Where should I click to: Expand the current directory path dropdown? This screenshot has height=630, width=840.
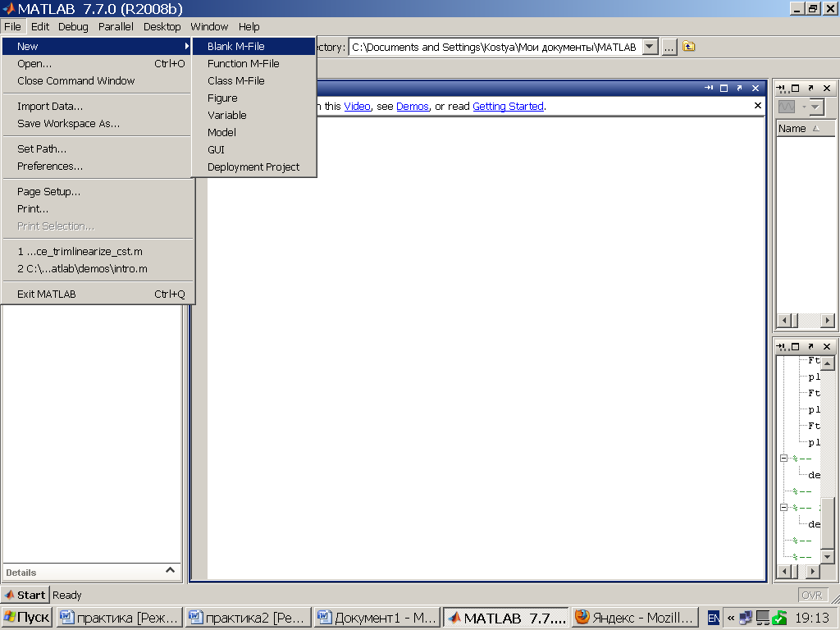coord(650,47)
